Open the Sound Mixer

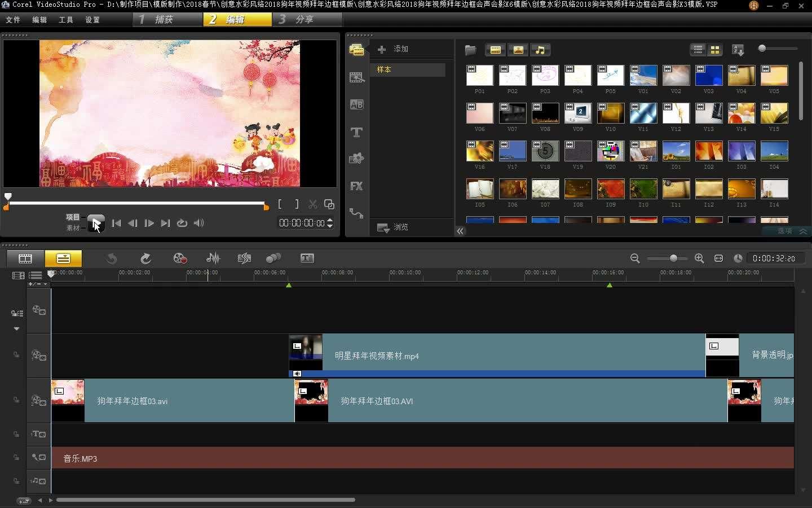(x=213, y=258)
